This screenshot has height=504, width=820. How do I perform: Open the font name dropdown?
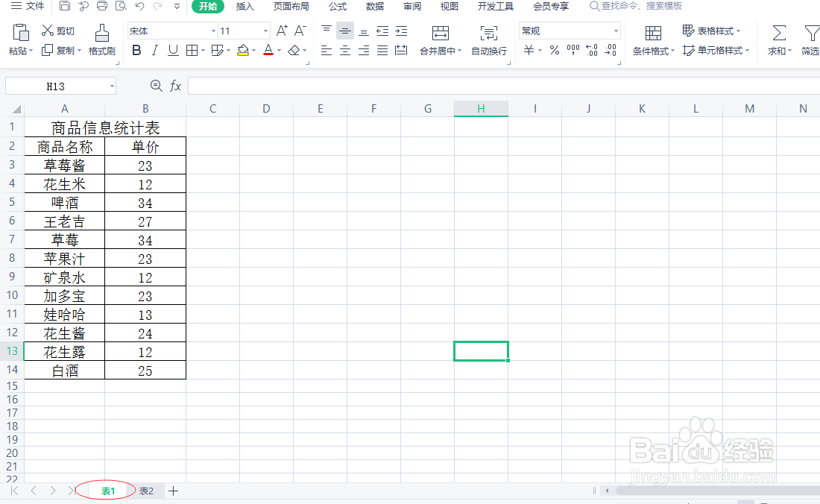[x=213, y=31]
